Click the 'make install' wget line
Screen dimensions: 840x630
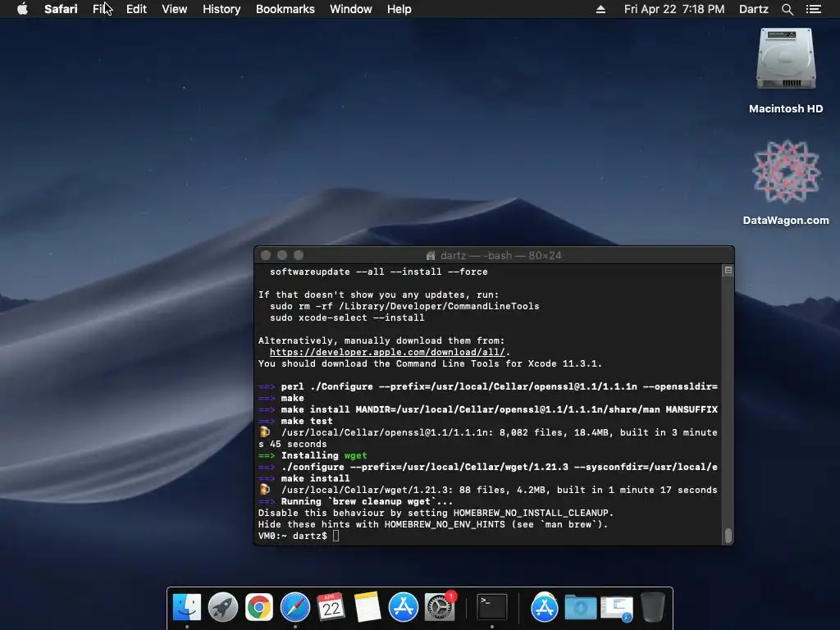coord(304,478)
